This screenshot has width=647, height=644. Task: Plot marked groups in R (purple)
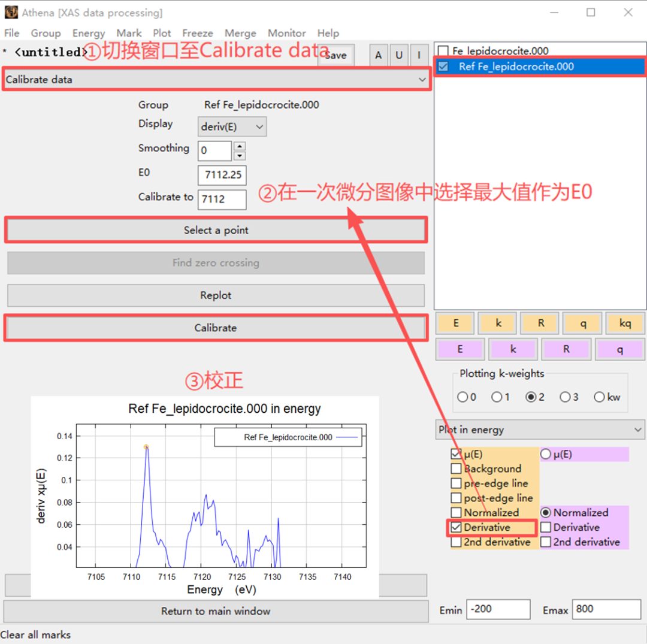click(566, 349)
